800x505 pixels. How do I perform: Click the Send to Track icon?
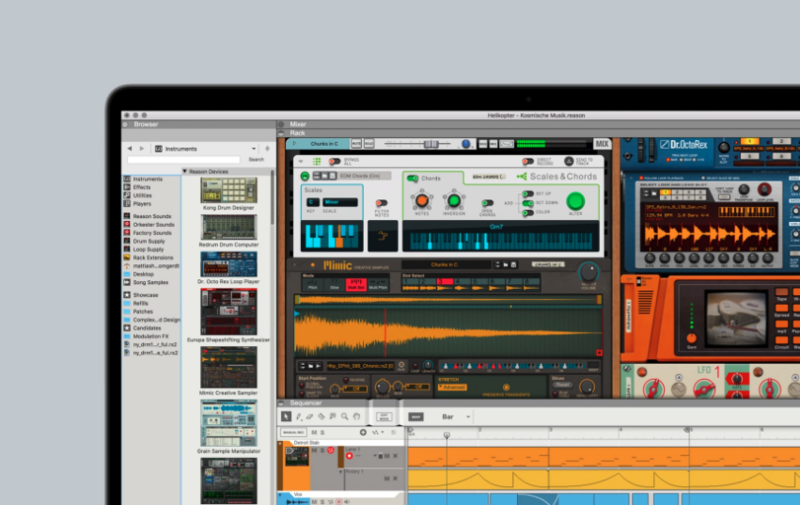(x=569, y=161)
